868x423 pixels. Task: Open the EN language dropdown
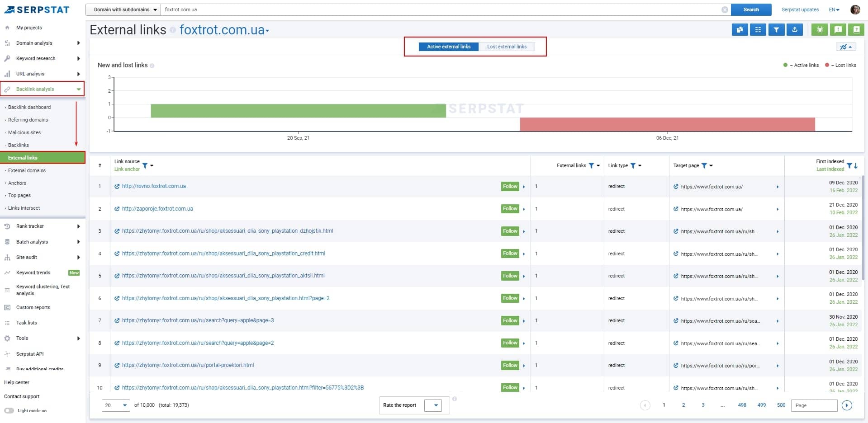pyautogui.click(x=834, y=9)
